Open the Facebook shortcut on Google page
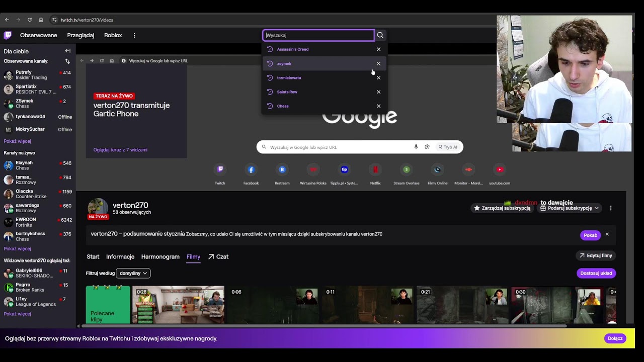This screenshot has height=362, width=644. point(251,170)
